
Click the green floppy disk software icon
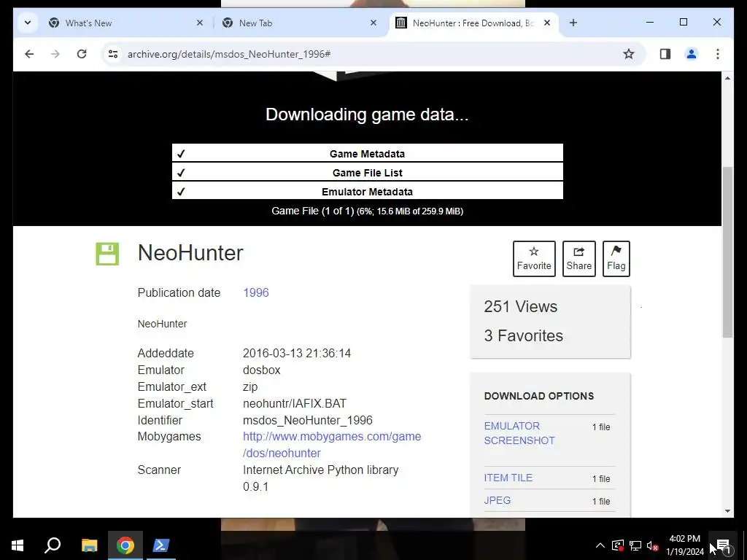click(107, 254)
